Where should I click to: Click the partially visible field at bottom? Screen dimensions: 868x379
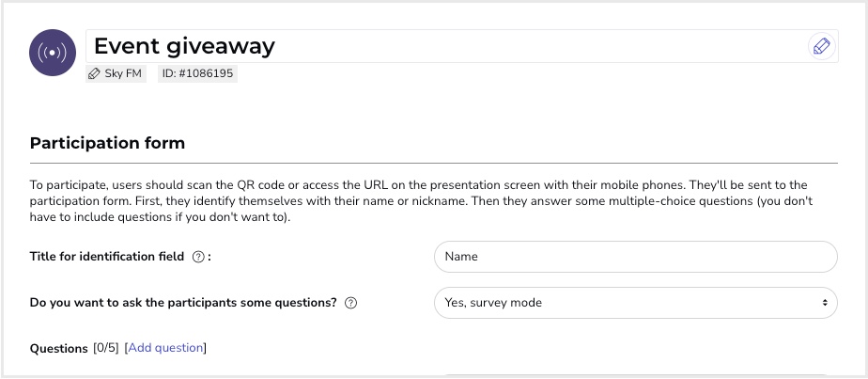[635, 376]
